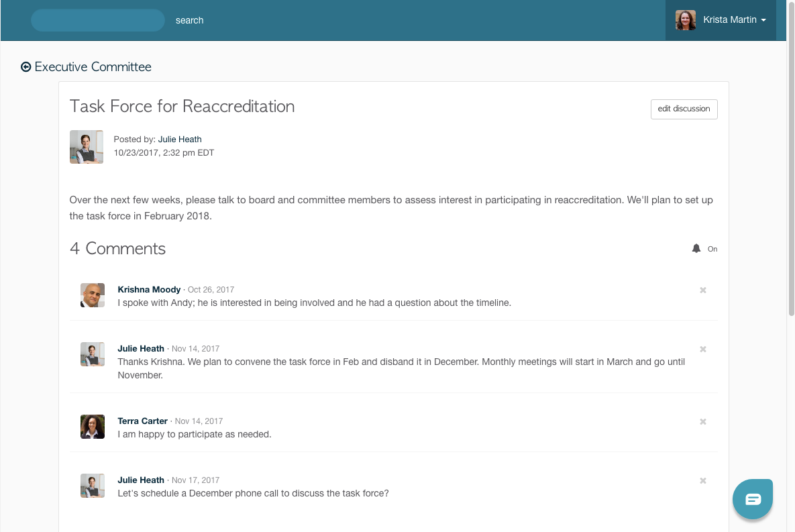Viewport: 795px width, 532px height.
Task: Click the back arrow beside Executive Committee
Action: click(26, 67)
